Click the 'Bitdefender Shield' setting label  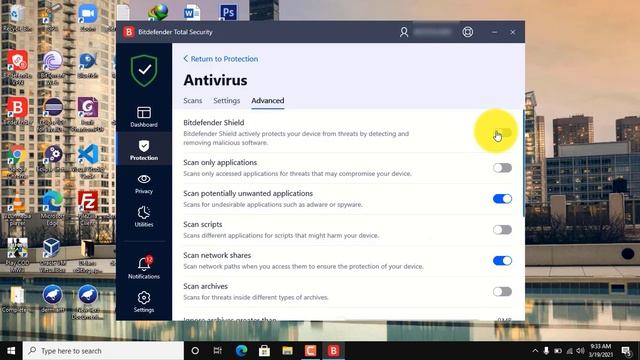(214, 122)
